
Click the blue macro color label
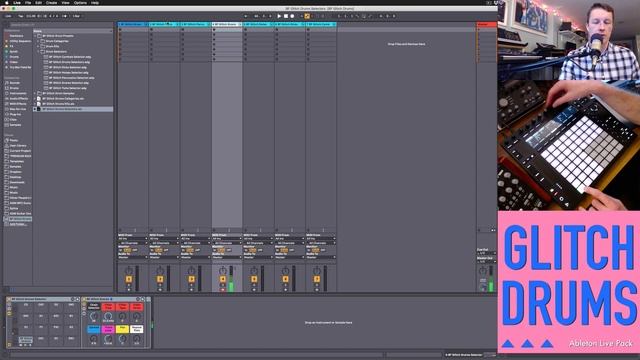pos(94,329)
